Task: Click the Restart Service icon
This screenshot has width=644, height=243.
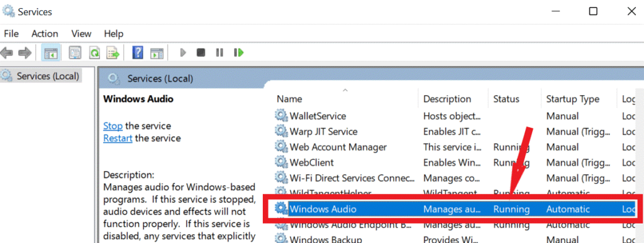Action: point(238,53)
